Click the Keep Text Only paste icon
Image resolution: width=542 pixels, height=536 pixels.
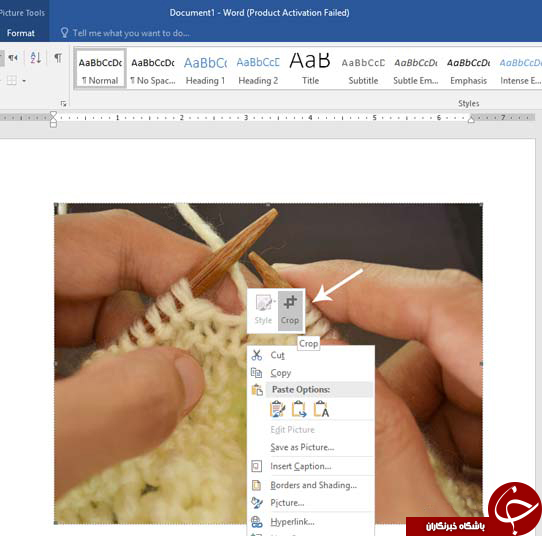click(x=321, y=409)
